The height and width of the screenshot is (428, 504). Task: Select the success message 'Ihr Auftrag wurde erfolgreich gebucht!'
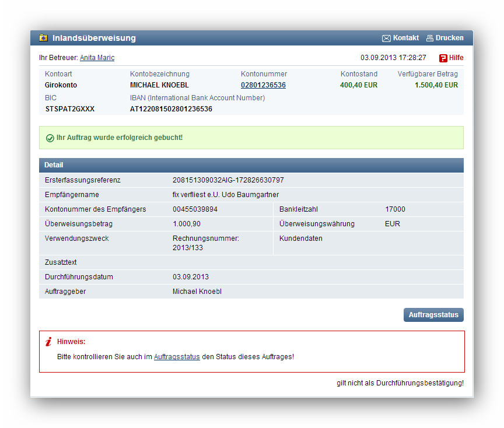click(x=120, y=138)
